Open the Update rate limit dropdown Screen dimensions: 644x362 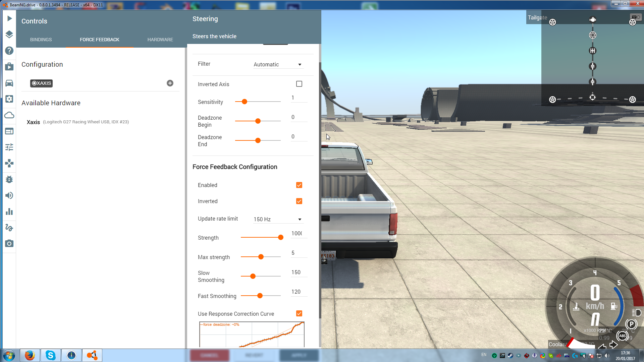tap(278, 219)
